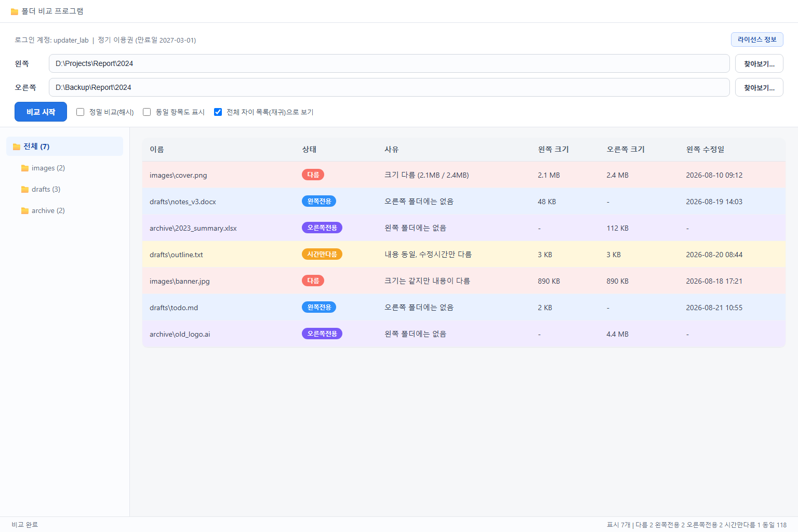Sort by the 사유 column header
798x532 pixels.
point(391,150)
